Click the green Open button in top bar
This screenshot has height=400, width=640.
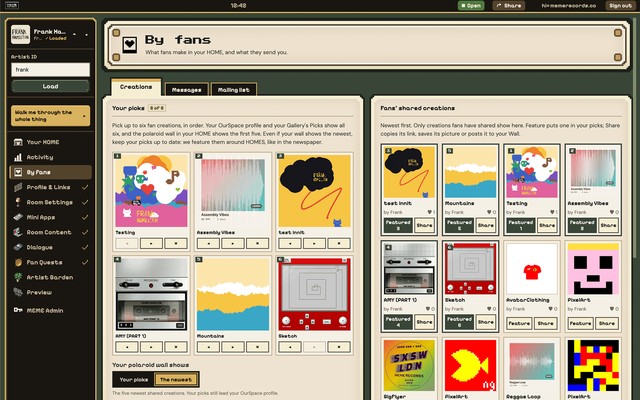pyautogui.click(x=471, y=6)
